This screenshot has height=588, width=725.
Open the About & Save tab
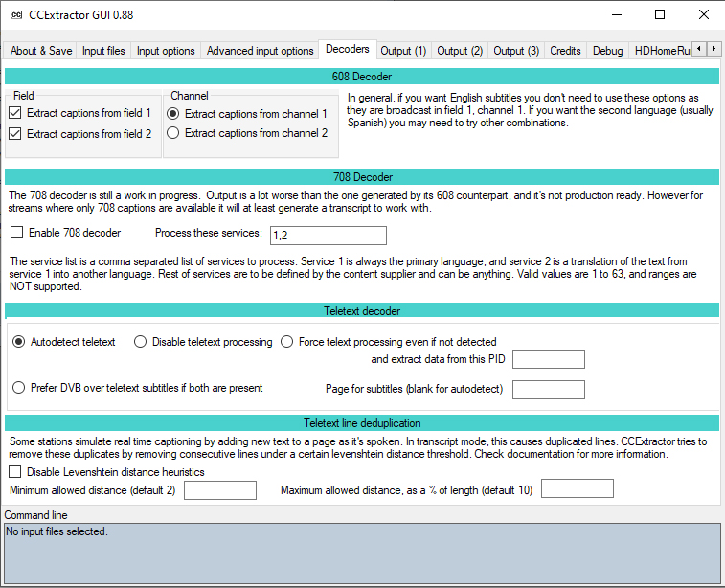[x=41, y=51]
